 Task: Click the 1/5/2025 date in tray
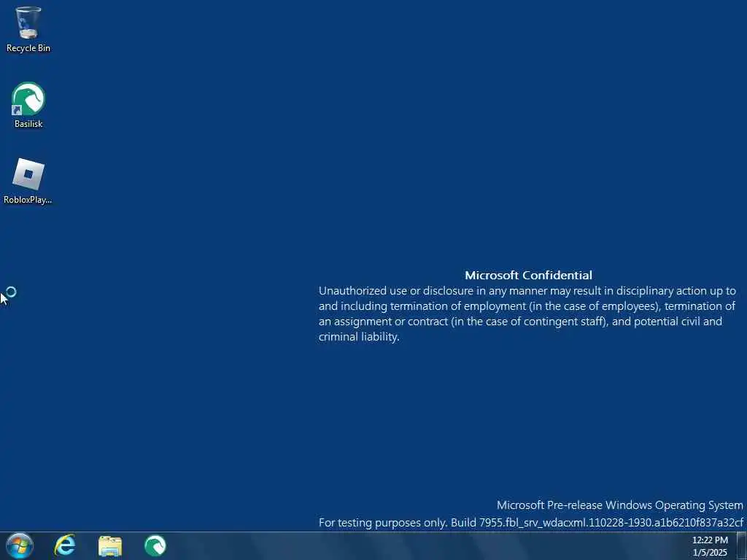click(710, 553)
